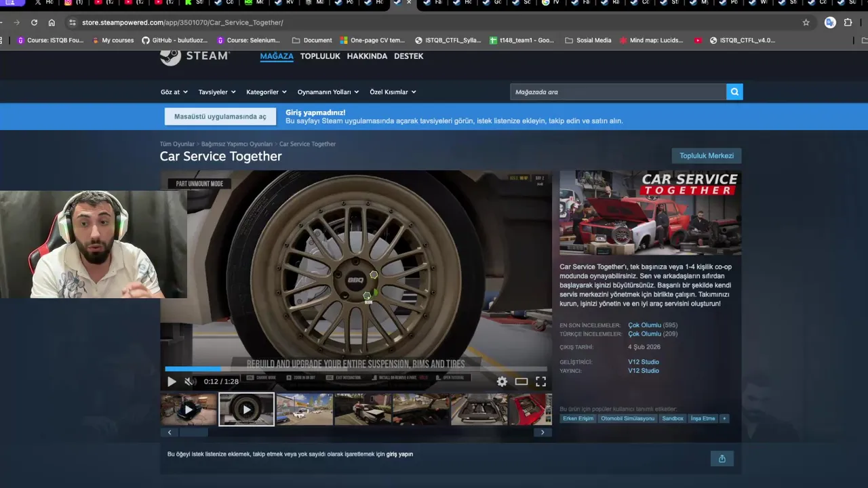Expand the Oynamanın Yolları dropdown

coord(328,92)
